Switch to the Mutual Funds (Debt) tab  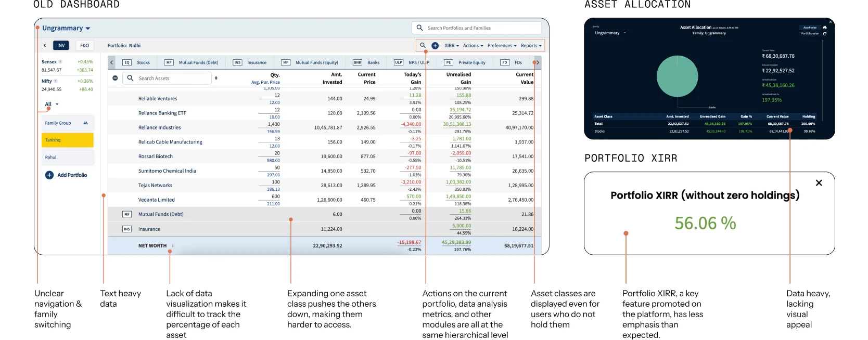pos(192,62)
